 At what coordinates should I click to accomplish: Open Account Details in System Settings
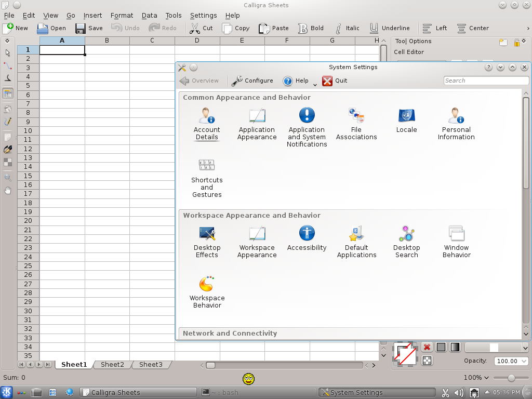(207, 124)
